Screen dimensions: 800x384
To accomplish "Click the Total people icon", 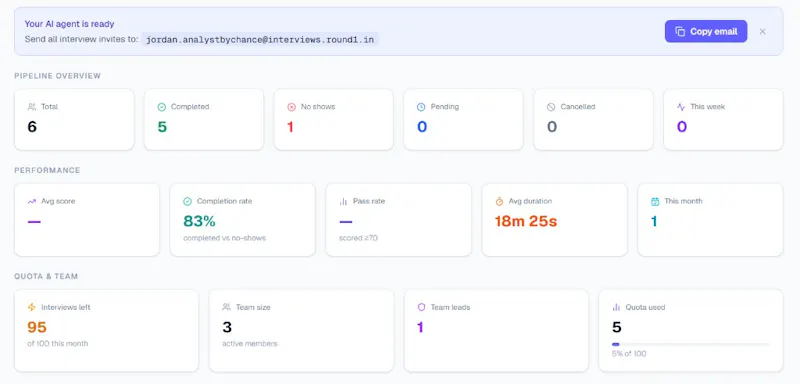I will tap(32, 107).
